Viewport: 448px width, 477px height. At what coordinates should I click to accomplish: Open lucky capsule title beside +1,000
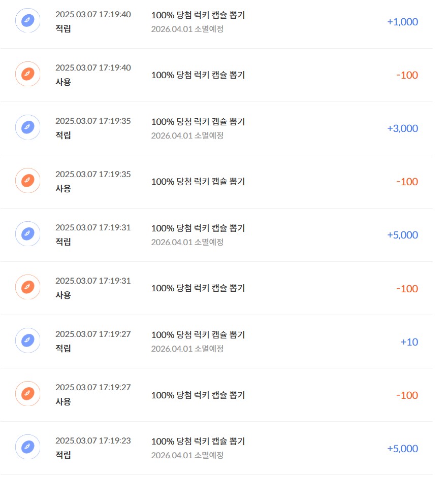198,15
